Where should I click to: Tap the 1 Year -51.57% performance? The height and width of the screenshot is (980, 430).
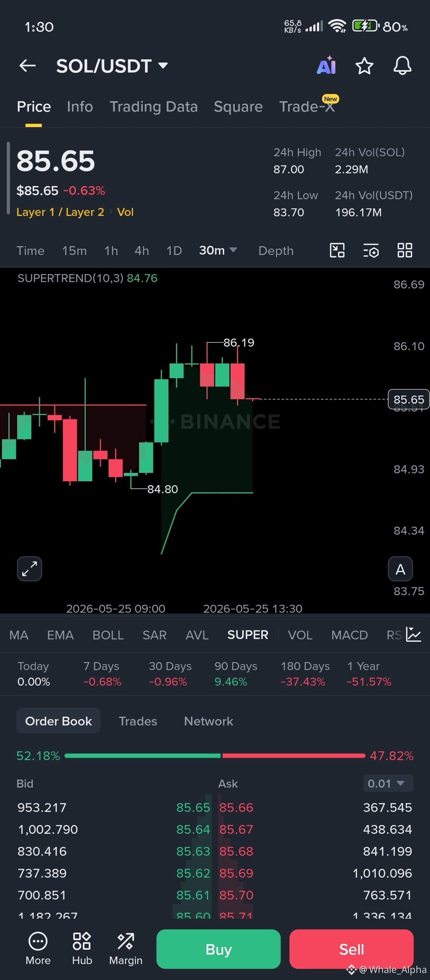tap(369, 674)
